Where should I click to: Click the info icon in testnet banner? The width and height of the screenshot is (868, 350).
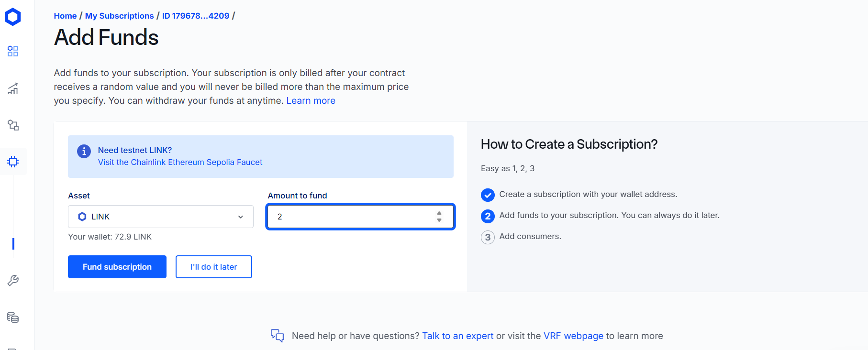click(84, 151)
